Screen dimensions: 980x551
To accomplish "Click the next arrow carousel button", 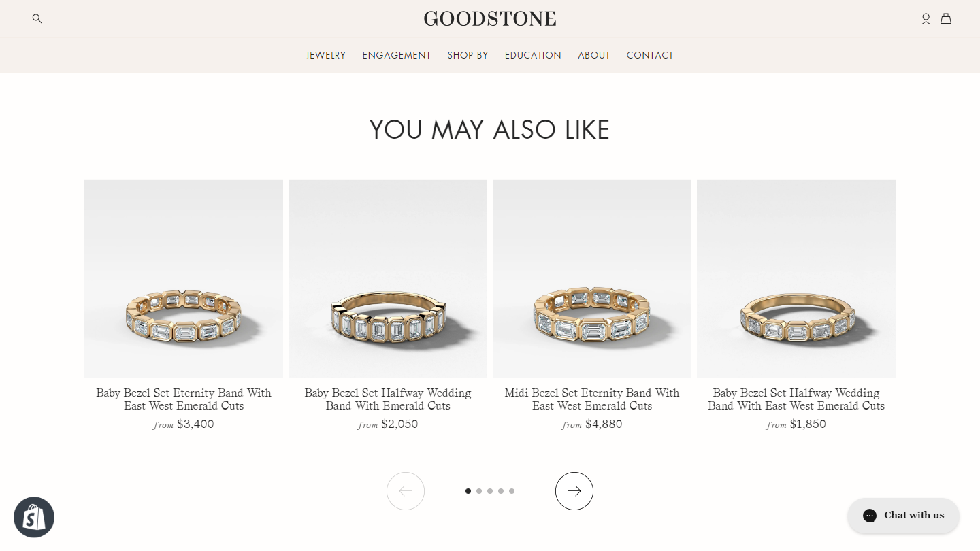I will [574, 491].
